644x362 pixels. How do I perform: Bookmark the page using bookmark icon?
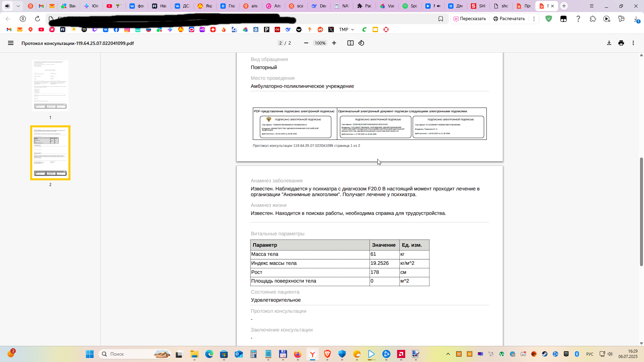441,19
